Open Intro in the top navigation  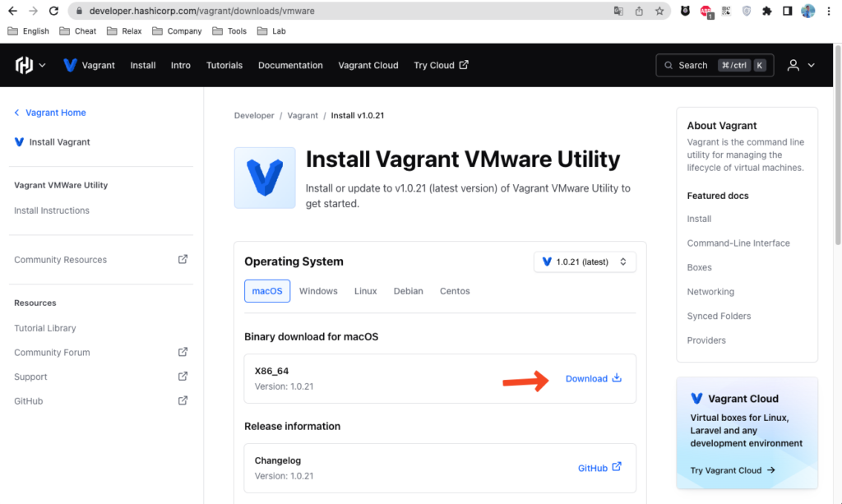[x=180, y=65]
